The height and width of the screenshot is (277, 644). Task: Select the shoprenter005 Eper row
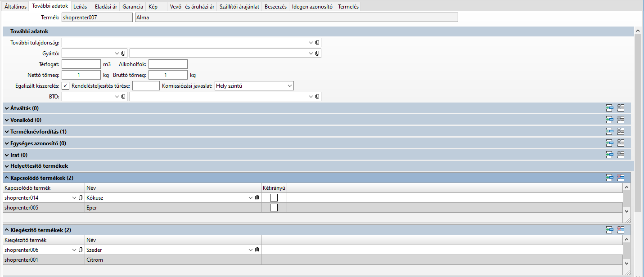(x=313, y=208)
